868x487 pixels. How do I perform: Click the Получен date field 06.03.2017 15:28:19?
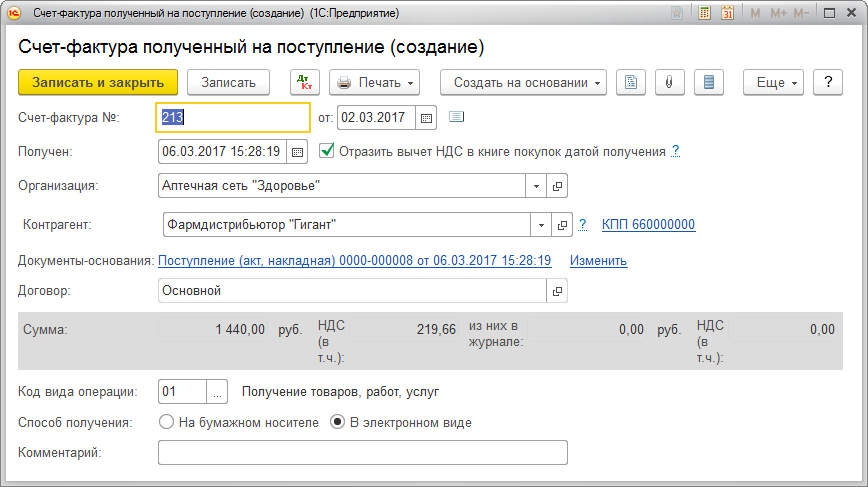click(222, 152)
